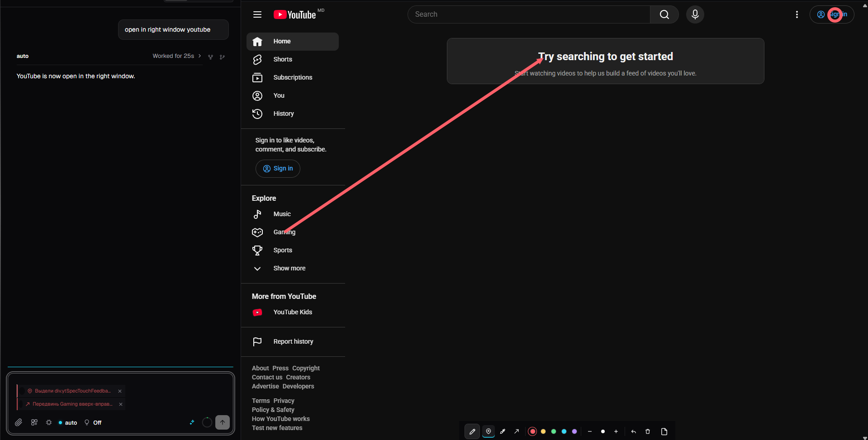Screen dimensions: 868x440
Task: Open Developers footer link
Action: pos(298,386)
